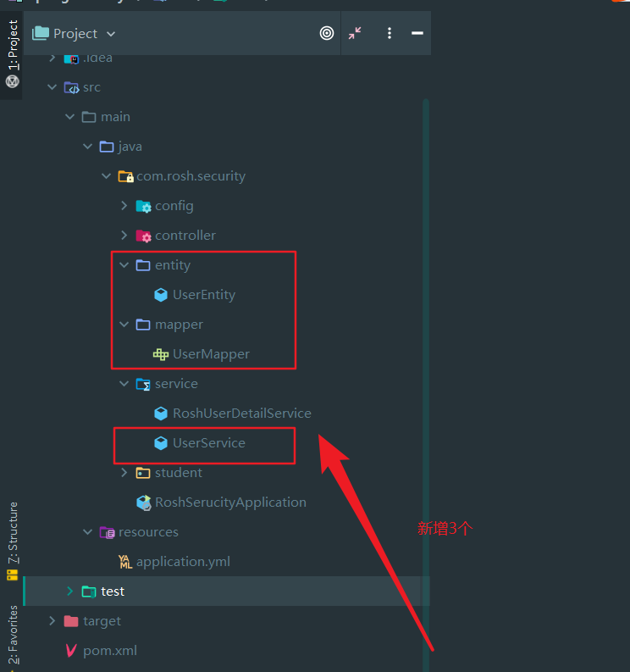Viewport: 630px width, 672px height.
Task: Expand the config package
Action: (124, 206)
